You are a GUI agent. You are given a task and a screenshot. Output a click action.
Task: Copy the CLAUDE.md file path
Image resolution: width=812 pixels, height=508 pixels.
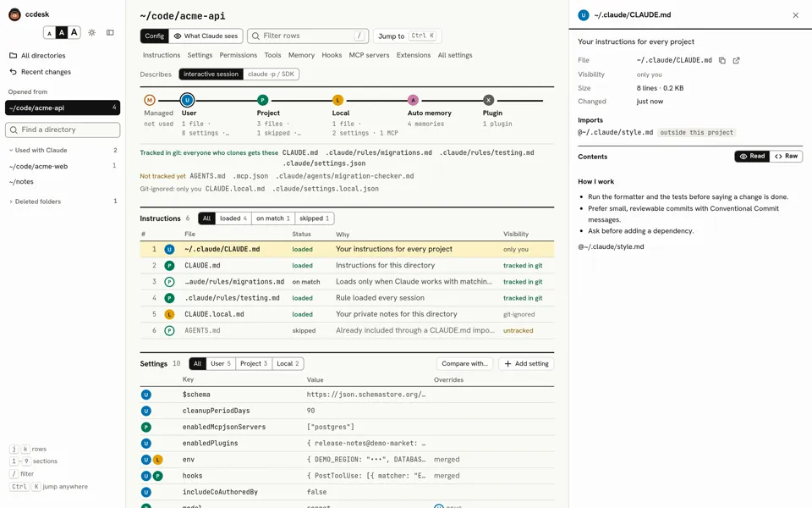pos(721,60)
